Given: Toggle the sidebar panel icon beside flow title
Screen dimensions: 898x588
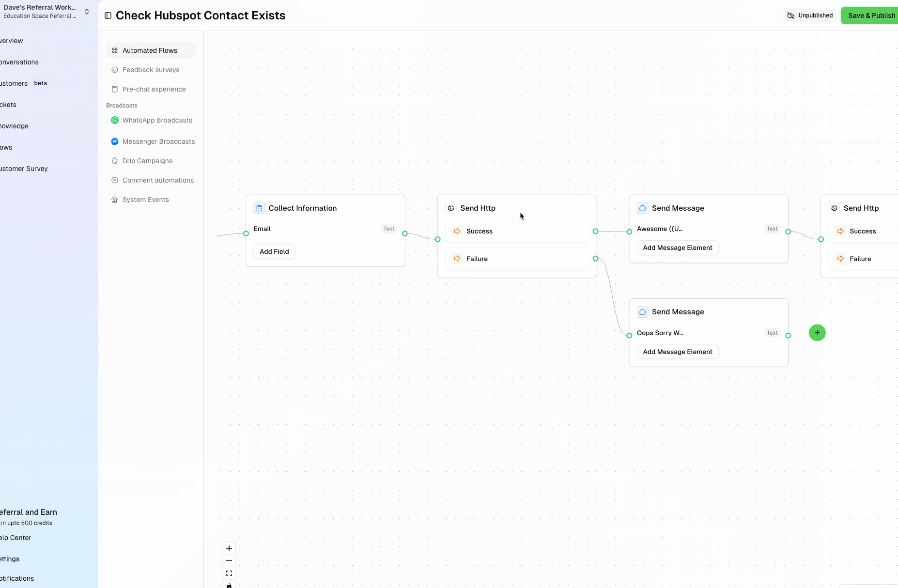Looking at the screenshot, I should (x=108, y=15).
